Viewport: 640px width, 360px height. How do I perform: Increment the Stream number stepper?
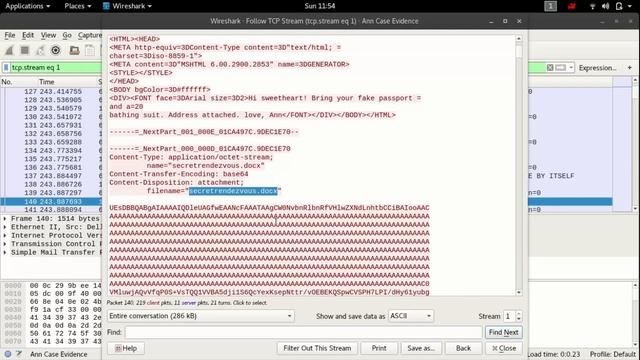(x=519, y=313)
